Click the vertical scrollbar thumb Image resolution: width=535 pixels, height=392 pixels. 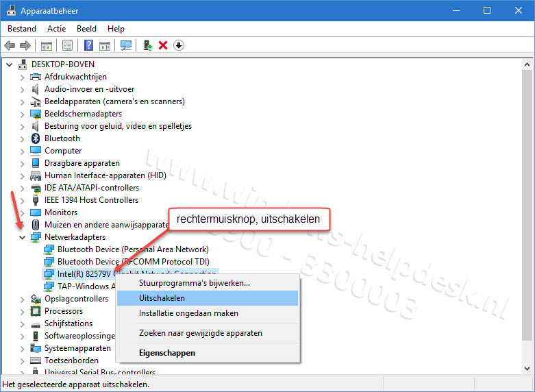click(527, 205)
